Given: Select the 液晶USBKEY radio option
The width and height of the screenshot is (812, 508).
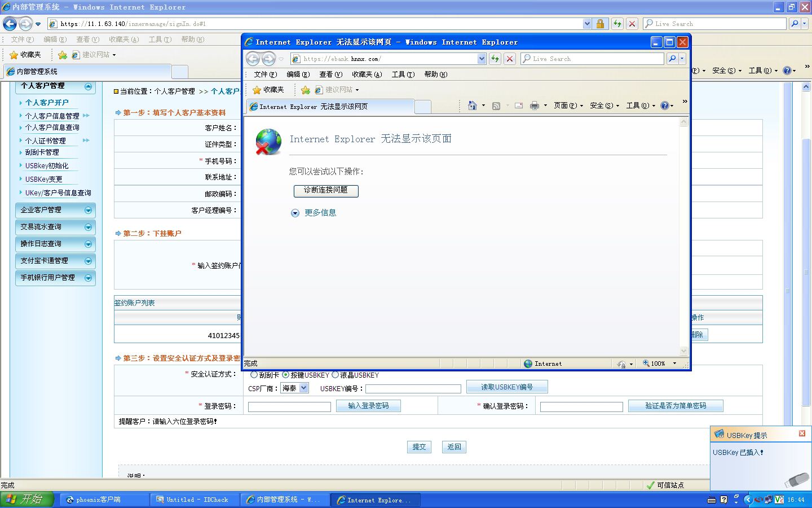Looking at the screenshot, I should (x=335, y=374).
